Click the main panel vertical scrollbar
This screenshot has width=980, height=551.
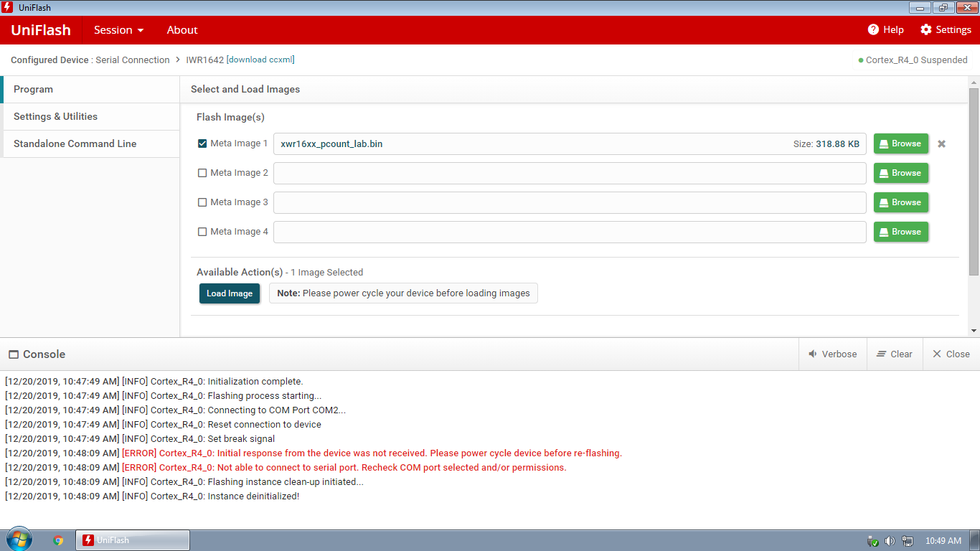pos(974,182)
